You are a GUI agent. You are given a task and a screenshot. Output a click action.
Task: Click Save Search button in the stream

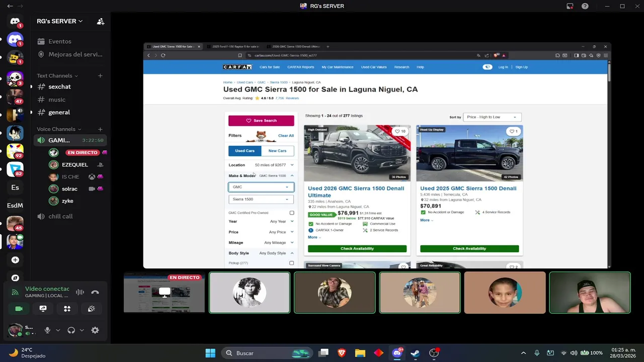261,121
